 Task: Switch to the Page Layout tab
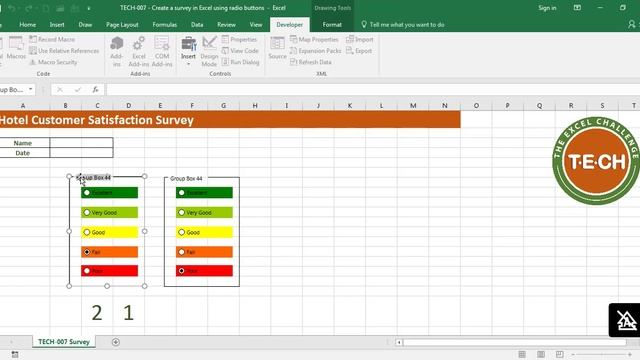click(122, 24)
